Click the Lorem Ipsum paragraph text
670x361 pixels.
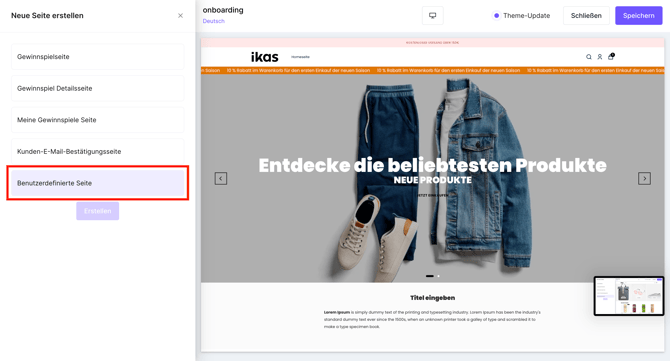[x=432, y=319]
